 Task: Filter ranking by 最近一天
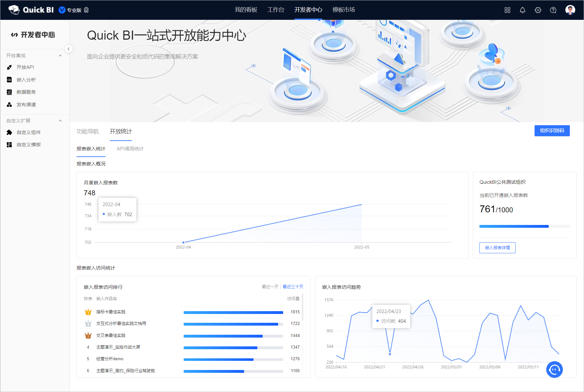[x=270, y=287]
